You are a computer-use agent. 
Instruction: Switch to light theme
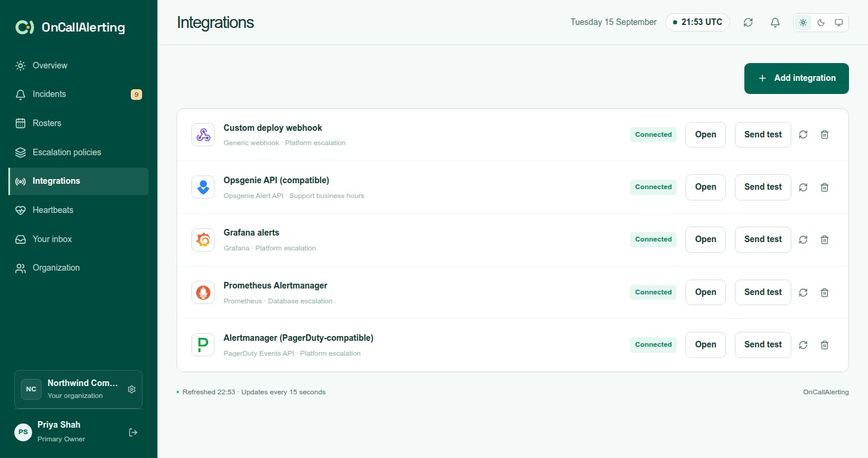pyautogui.click(x=803, y=23)
